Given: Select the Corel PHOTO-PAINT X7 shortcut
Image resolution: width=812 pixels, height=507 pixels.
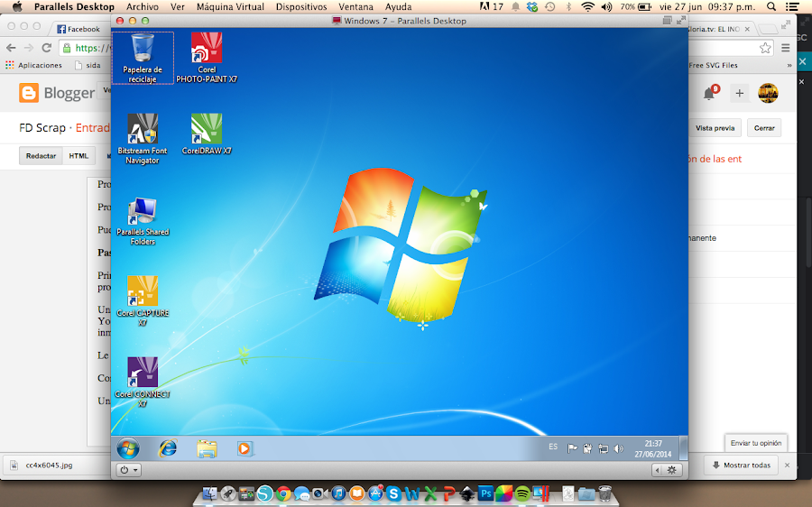Looking at the screenshot, I should [x=207, y=58].
